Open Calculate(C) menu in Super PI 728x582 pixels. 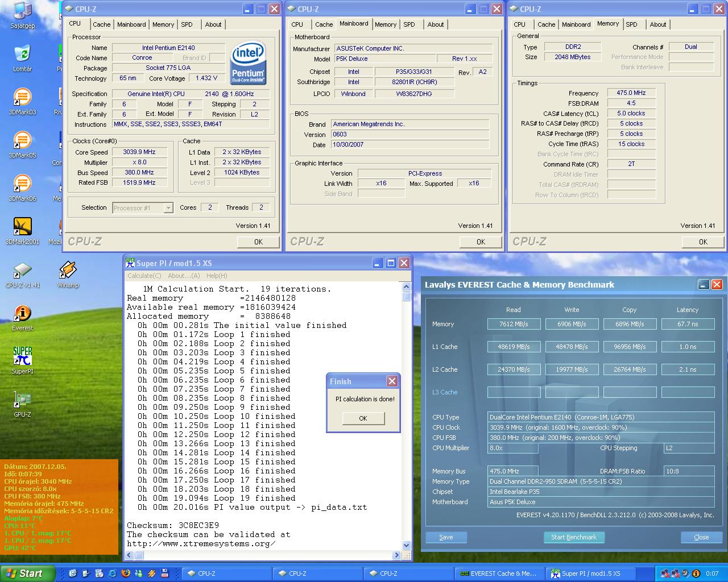coord(144,276)
